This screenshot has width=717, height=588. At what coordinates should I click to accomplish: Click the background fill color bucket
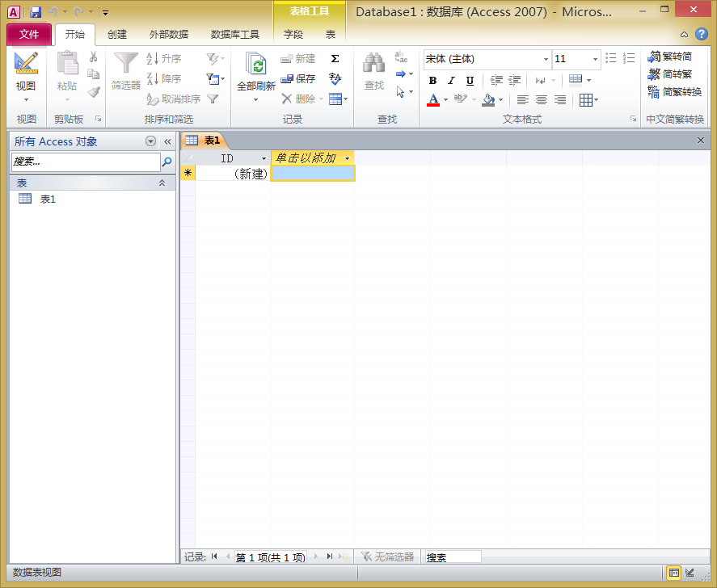click(488, 99)
